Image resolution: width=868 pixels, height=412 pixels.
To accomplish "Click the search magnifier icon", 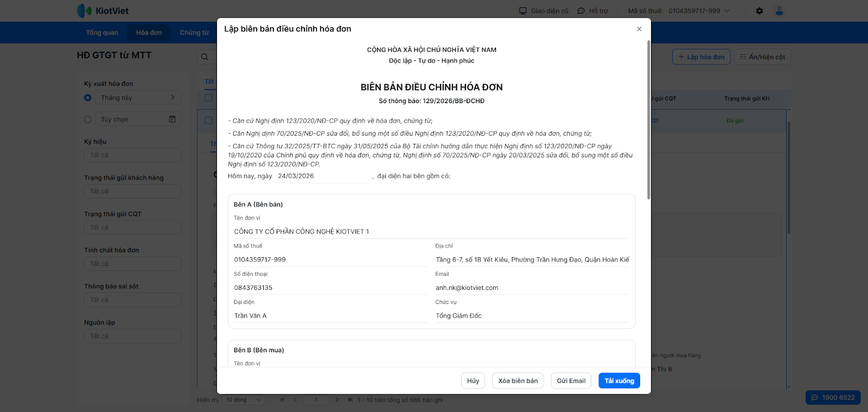I will (205, 57).
